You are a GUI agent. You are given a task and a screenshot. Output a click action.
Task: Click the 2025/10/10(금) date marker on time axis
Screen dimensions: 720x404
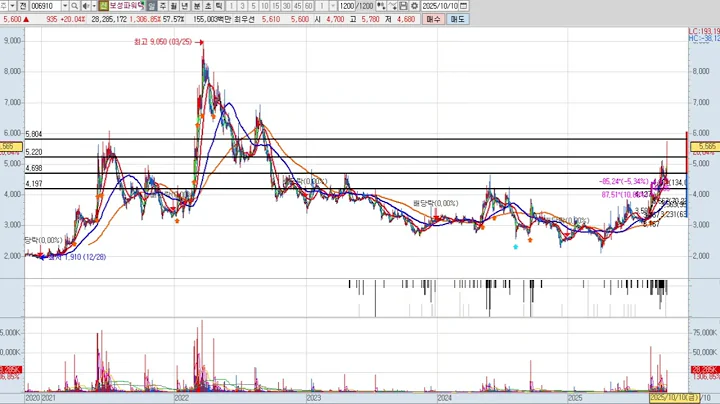pyautogui.click(x=675, y=398)
